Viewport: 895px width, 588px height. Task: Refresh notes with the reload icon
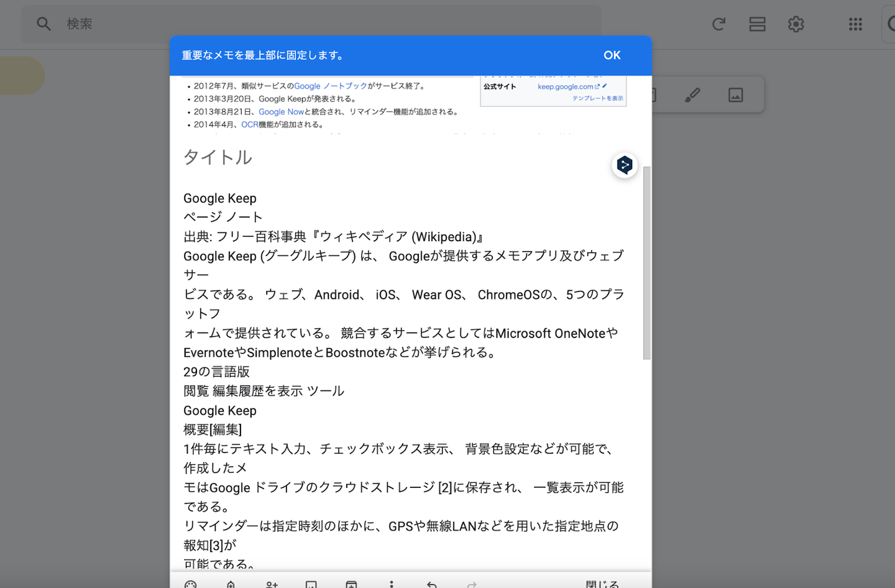pyautogui.click(x=718, y=24)
